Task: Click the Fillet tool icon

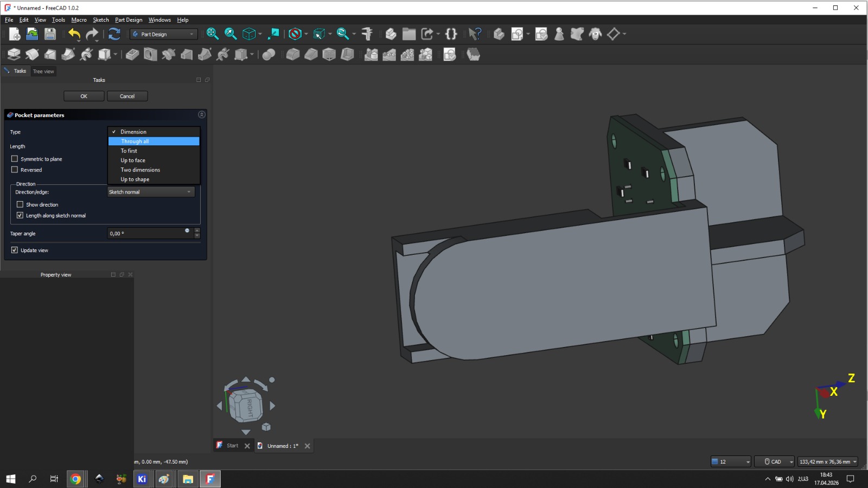Action: (293, 54)
